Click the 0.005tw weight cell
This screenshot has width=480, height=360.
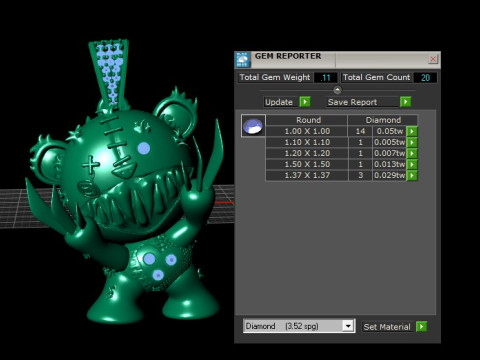point(389,142)
